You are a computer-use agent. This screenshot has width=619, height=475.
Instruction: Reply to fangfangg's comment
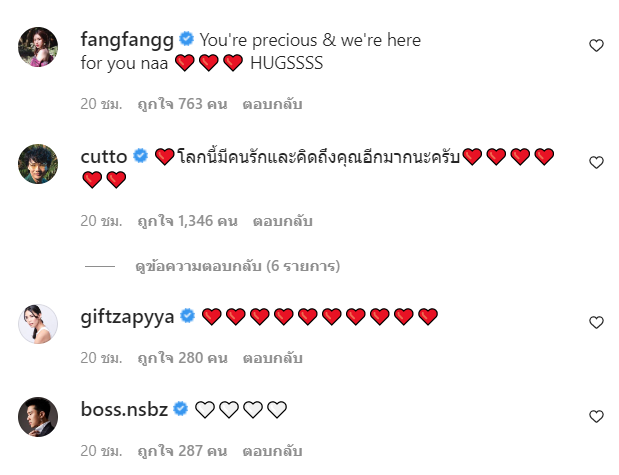[x=272, y=104]
